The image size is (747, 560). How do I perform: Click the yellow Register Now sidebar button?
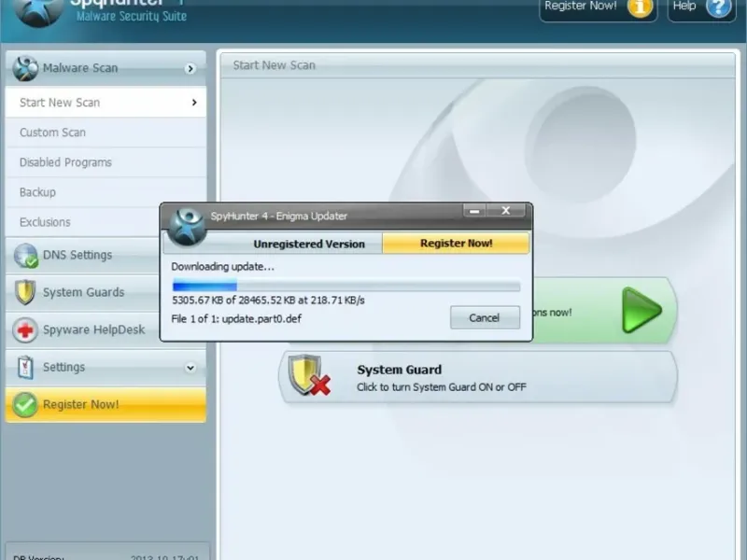(x=106, y=405)
